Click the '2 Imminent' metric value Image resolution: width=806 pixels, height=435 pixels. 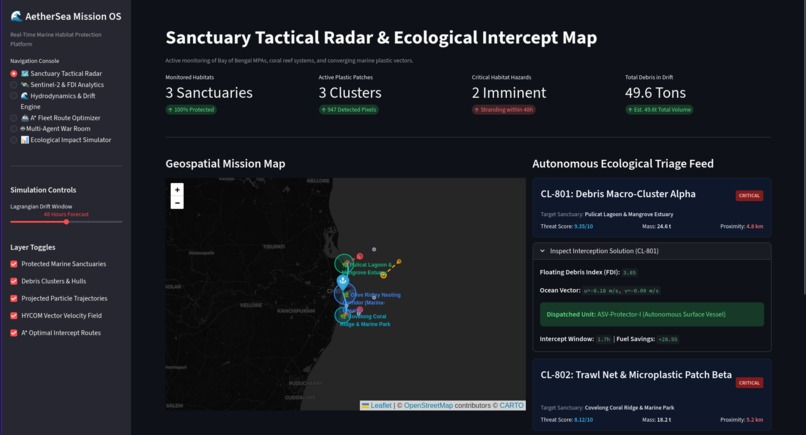coord(509,93)
